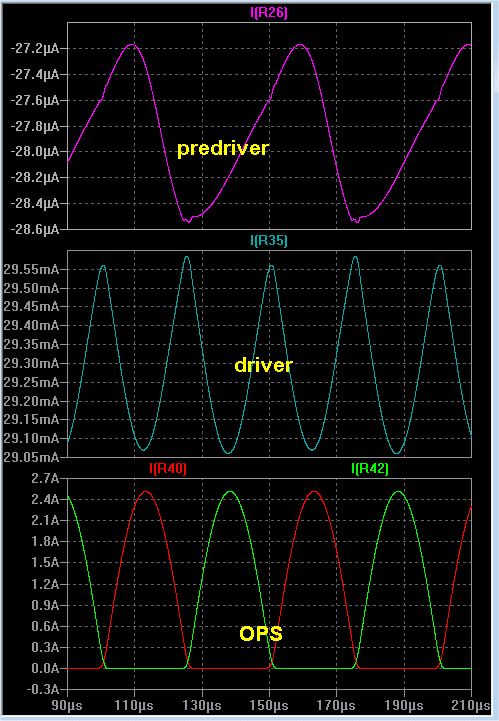Click the 0.9A axis label

pos(45,606)
